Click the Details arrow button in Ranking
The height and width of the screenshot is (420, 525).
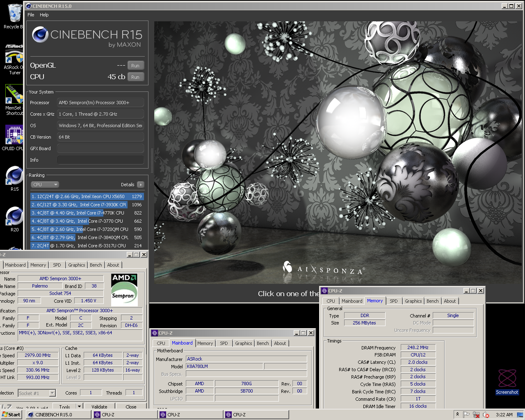click(x=141, y=185)
